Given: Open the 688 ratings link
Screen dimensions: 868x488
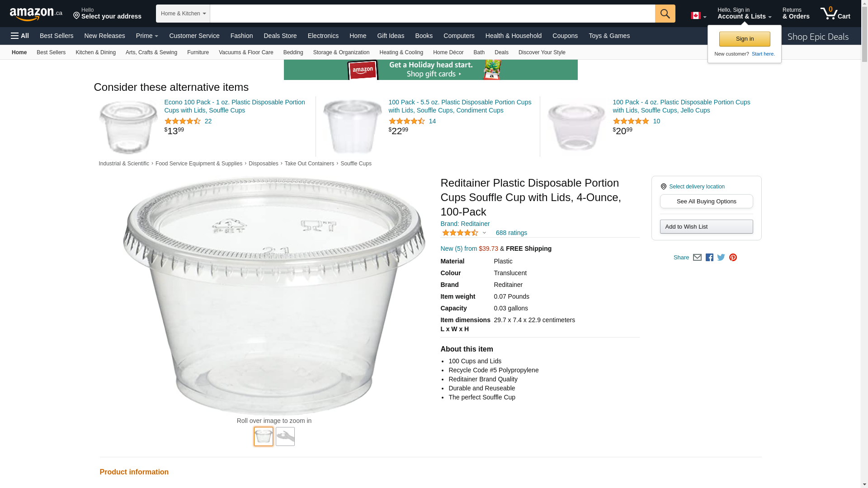Looking at the screenshot, I should point(511,233).
